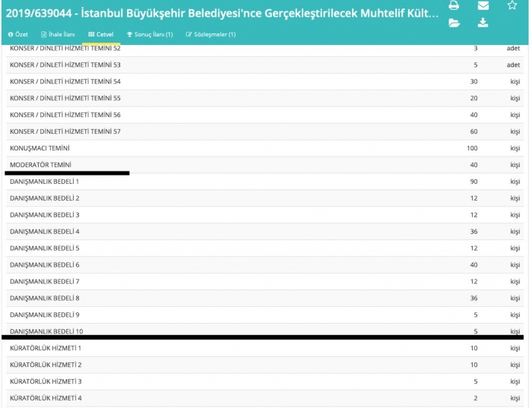Viewport: 532px width, 408px height.
Task: Click the tender title 2019/639044 heading
Action: click(222, 13)
